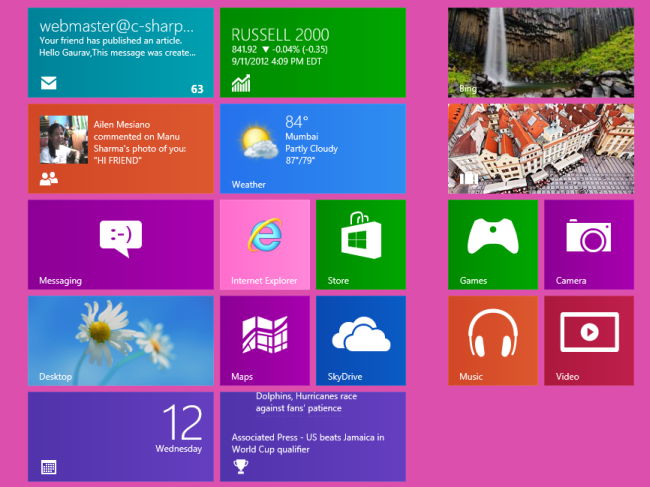The height and width of the screenshot is (487, 650).
Task: Open the Mail envelope icon
Action: coord(49,83)
